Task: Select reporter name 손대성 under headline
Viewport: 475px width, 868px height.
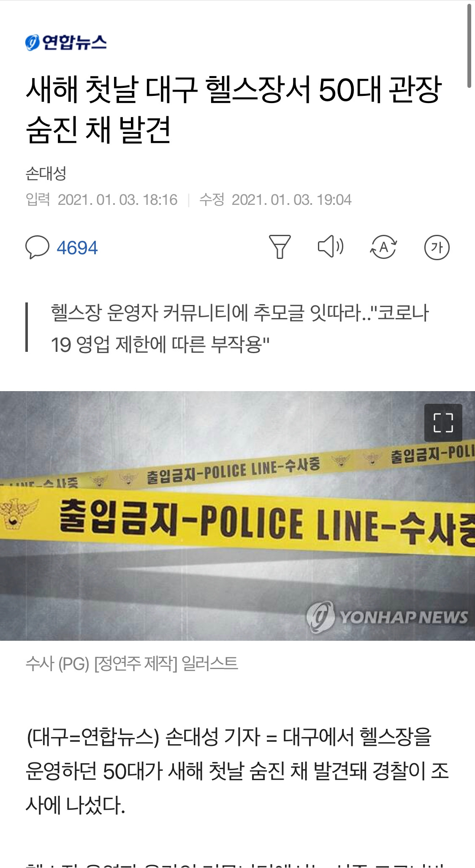Action: [46, 173]
